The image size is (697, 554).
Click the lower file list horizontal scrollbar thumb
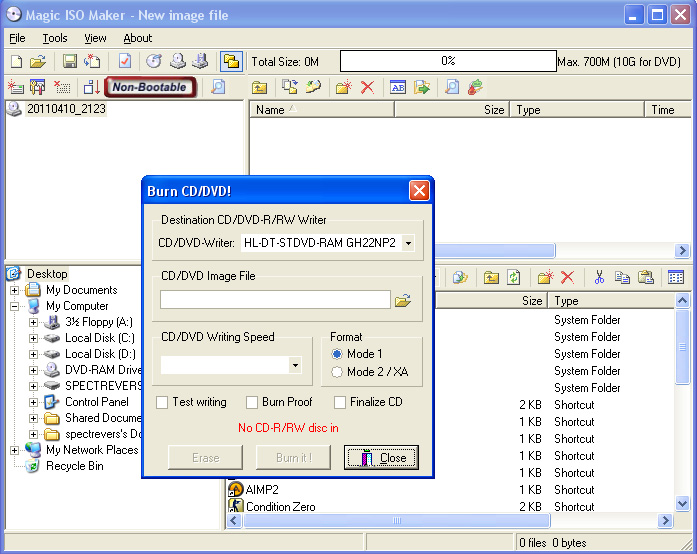[x=397, y=520]
